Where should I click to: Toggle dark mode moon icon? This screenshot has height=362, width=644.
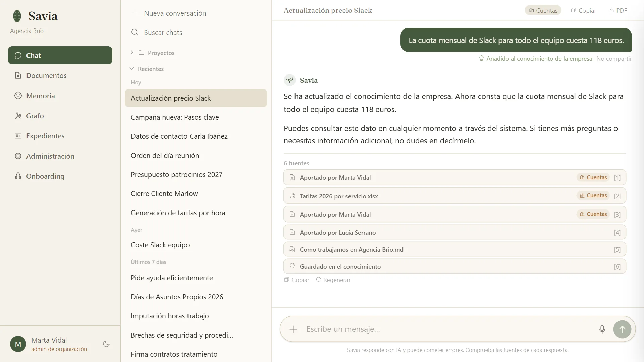106,344
